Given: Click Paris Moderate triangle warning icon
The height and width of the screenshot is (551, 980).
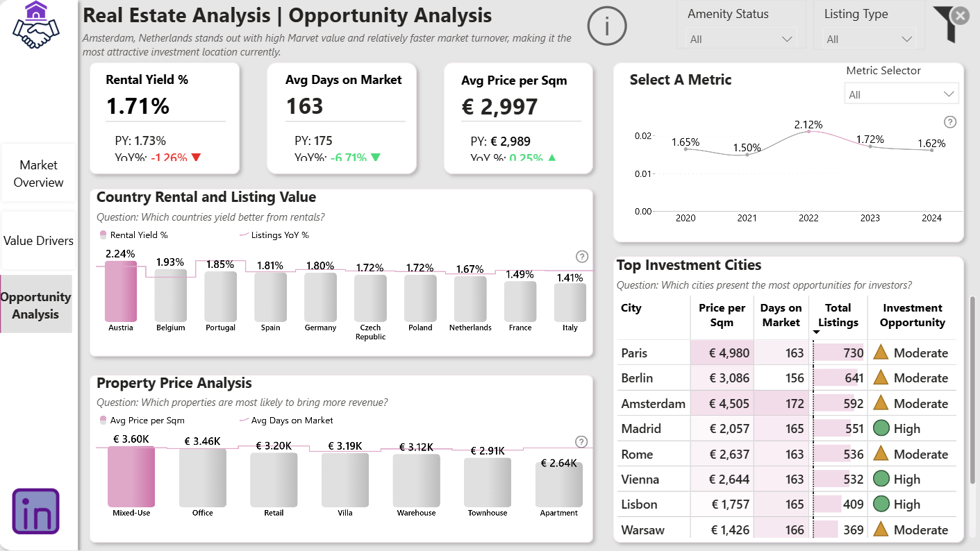Looking at the screenshot, I should tap(881, 353).
